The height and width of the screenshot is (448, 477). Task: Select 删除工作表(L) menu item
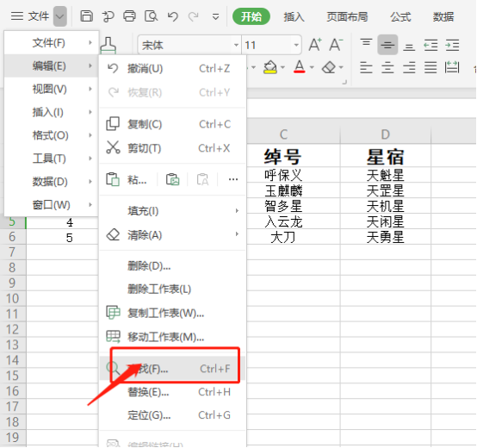point(172,289)
